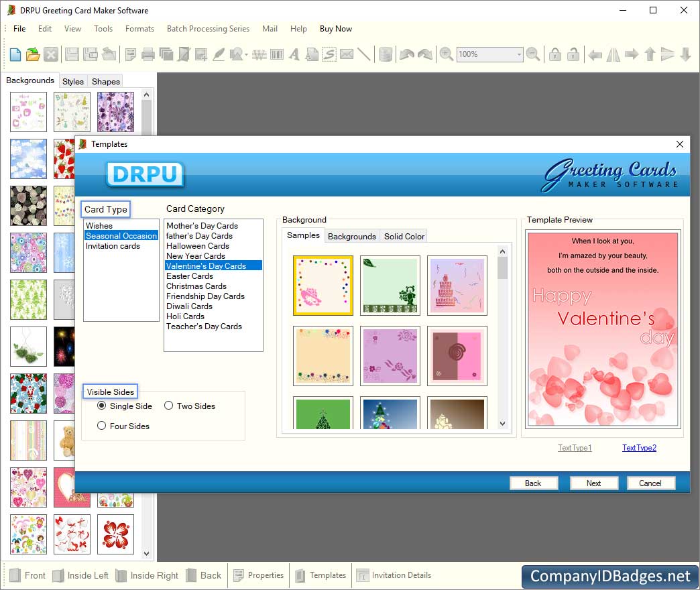Click the closed padlock Lock icon
The image size is (700, 590).
555,54
